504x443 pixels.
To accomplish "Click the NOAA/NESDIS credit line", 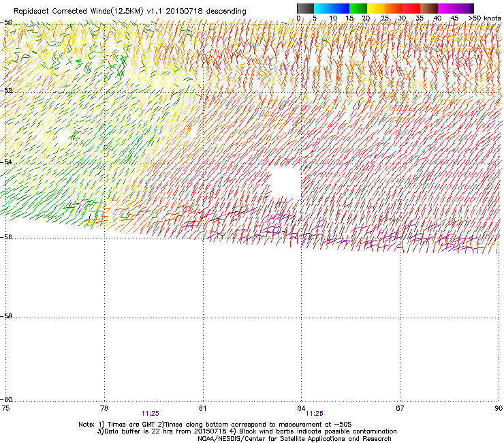I will click(x=294, y=438).
